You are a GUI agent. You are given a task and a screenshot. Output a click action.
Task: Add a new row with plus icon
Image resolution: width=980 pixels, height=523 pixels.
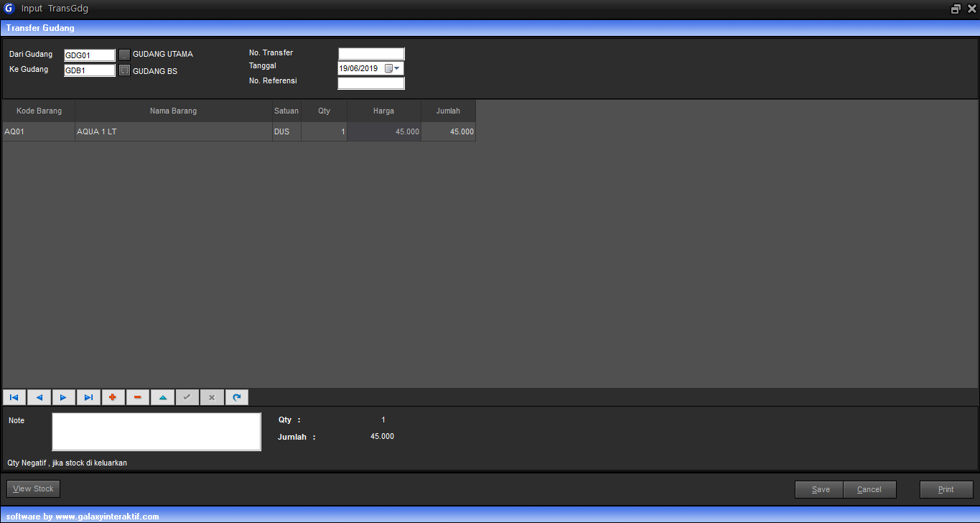click(x=113, y=397)
